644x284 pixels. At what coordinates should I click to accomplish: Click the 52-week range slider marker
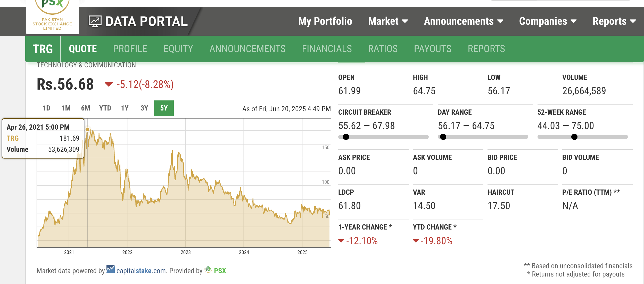point(574,137)
